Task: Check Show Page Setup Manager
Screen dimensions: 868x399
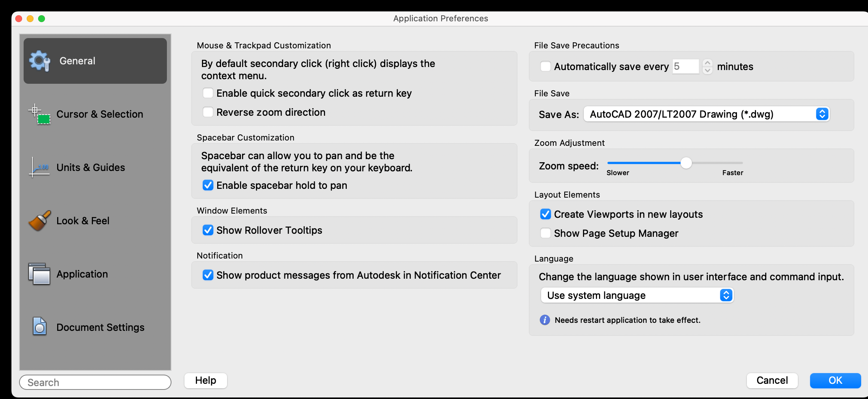Action: (545, 233)
